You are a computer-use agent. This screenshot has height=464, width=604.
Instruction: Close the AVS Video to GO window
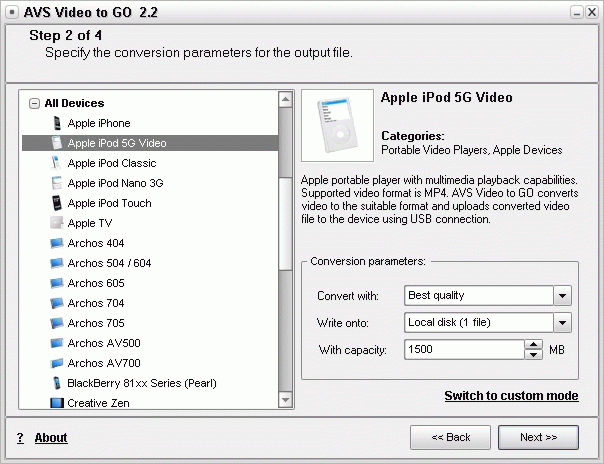[591, 13]
